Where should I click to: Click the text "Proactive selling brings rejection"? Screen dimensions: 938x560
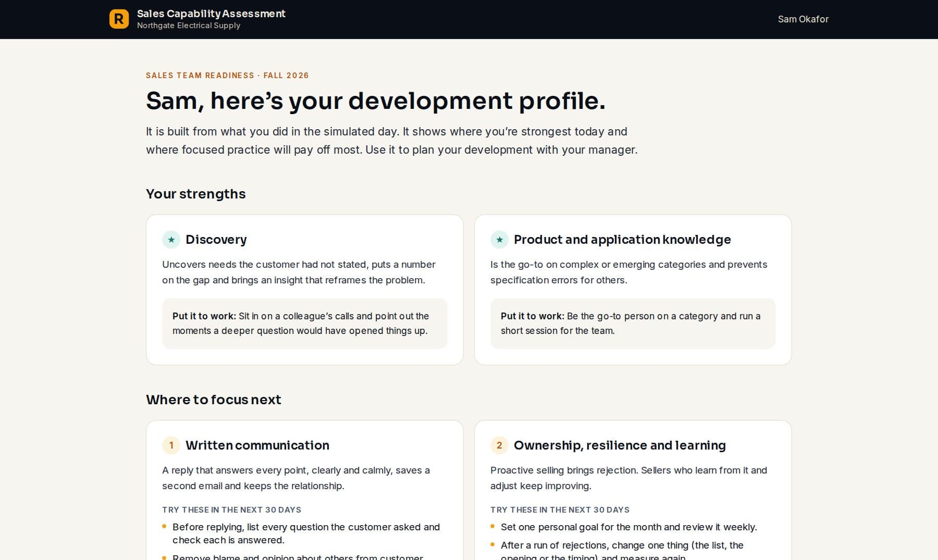click(628, 478)
